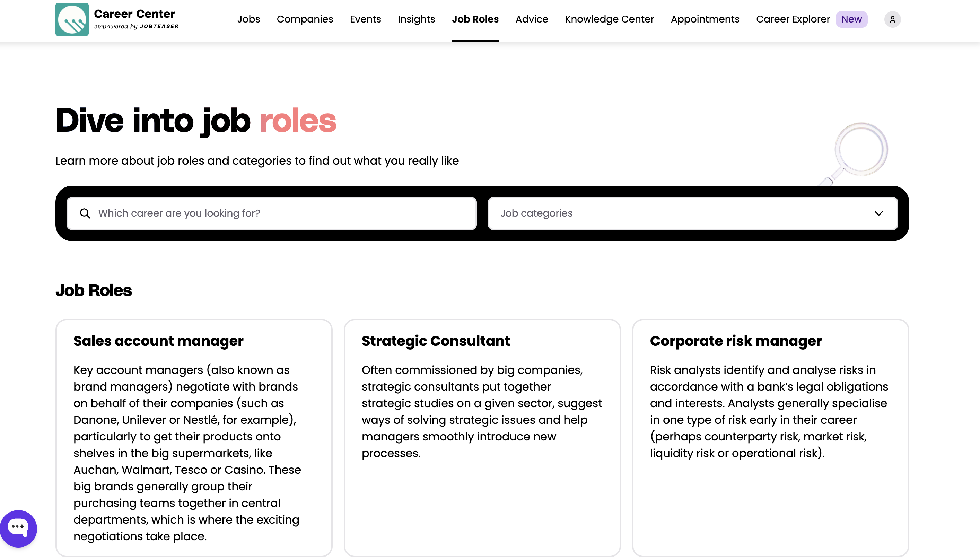View the Corporate risk manager card
Viewport: 980px width, 560px height.
(x=770, y=438)
